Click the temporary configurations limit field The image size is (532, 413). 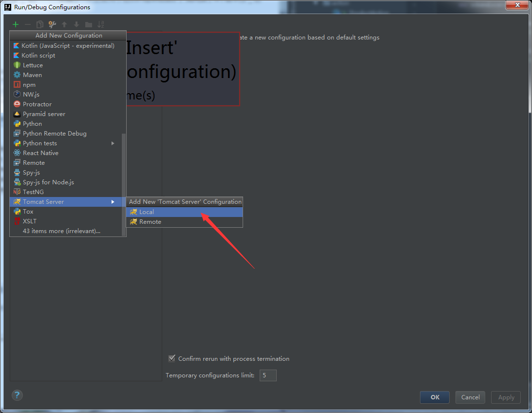[x=268, y=375]
